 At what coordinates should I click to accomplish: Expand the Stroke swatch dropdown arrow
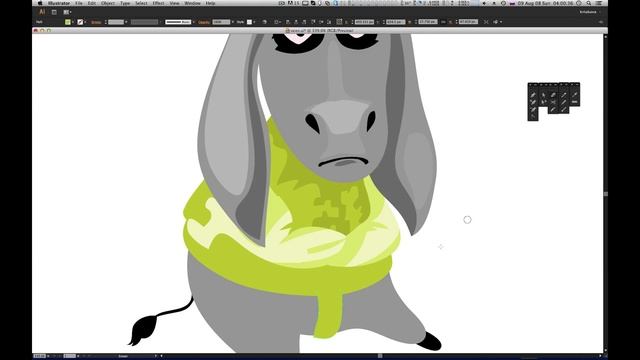[x=85, y=22]
